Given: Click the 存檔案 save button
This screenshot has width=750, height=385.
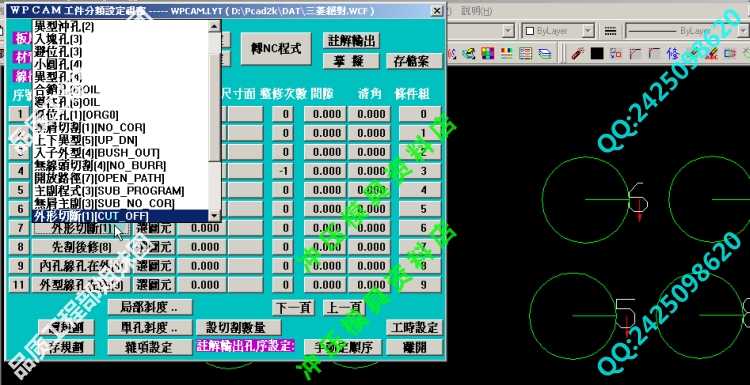Looking at the screenshot, I should coord(414,61).
